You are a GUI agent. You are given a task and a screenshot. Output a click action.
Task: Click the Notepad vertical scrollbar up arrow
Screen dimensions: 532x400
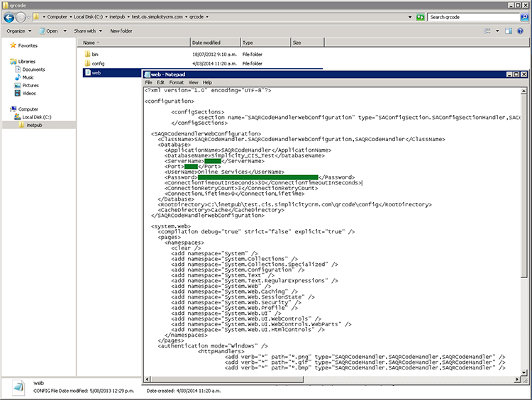tap(523, 91)
